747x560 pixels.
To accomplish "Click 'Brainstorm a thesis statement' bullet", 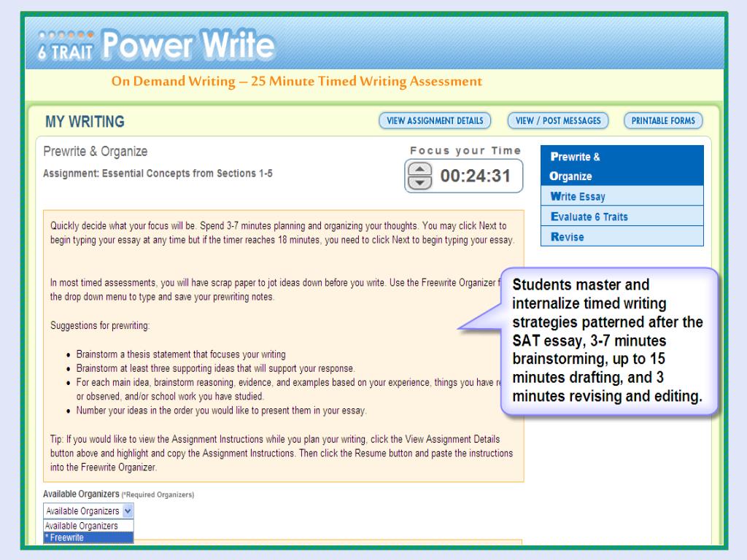I will [x=181, y=354].
